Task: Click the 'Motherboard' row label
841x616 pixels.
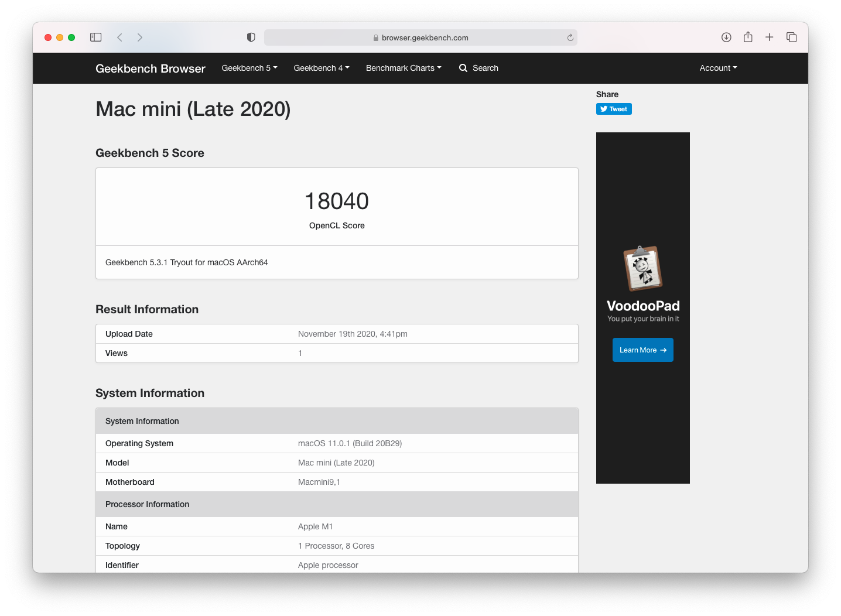Action: point(130,482)
